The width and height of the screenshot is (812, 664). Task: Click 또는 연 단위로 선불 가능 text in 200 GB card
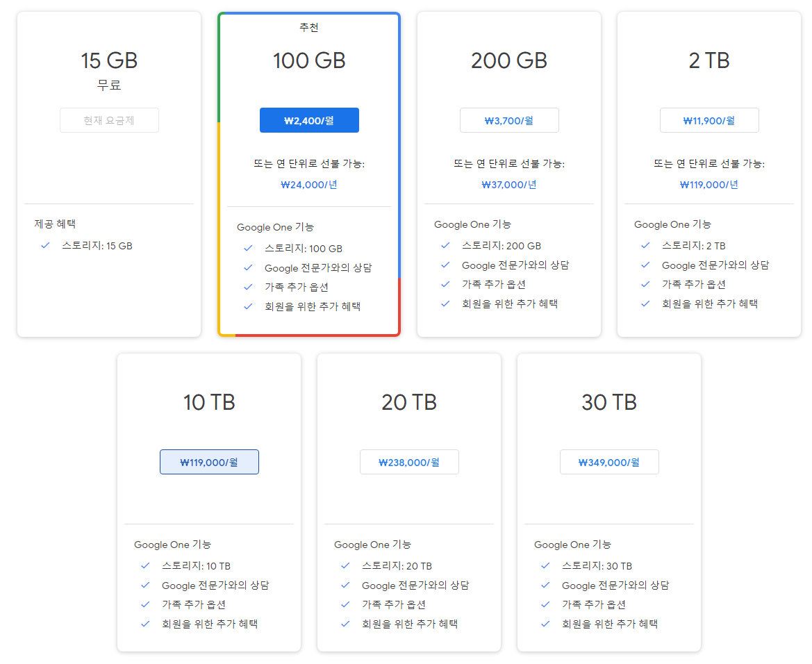pyautogui.click(x=509, y=164)
